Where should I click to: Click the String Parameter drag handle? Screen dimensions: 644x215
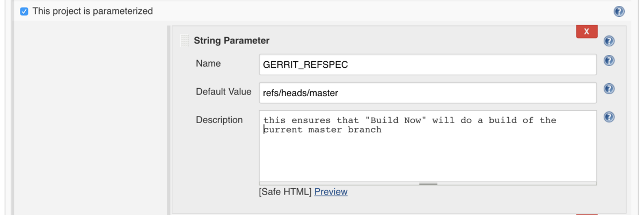click(x=185, y=41)
